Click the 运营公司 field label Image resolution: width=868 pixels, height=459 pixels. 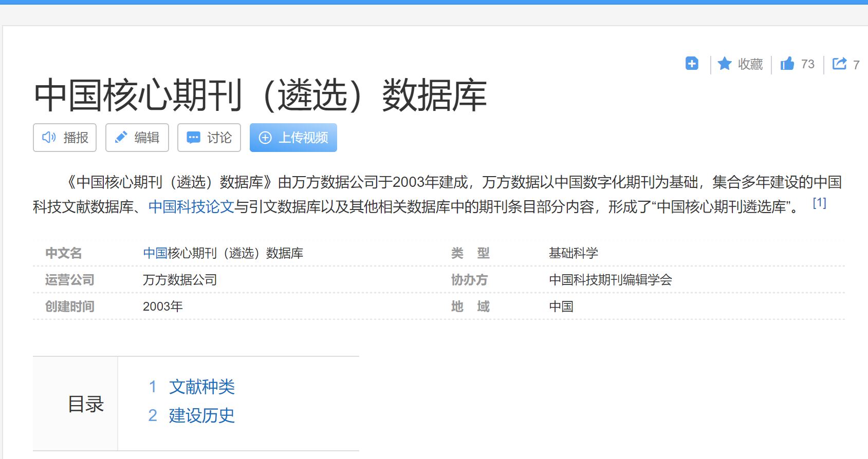point(70,280)
